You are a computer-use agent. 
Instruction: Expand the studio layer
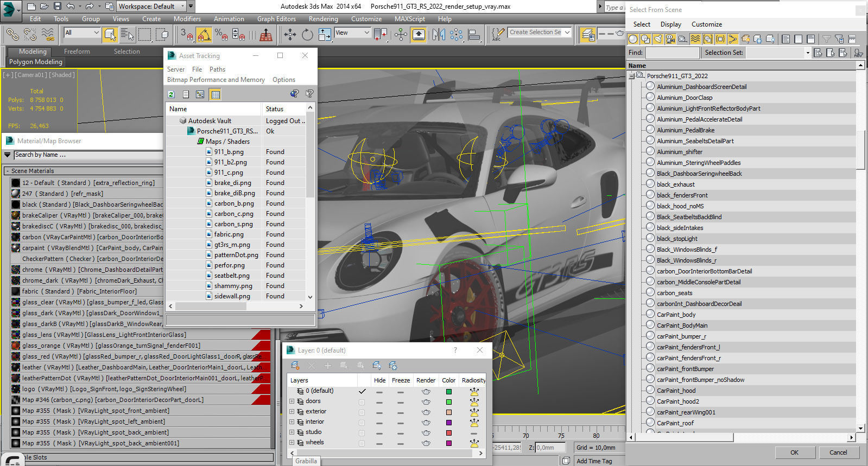click(x=292, y=432)
